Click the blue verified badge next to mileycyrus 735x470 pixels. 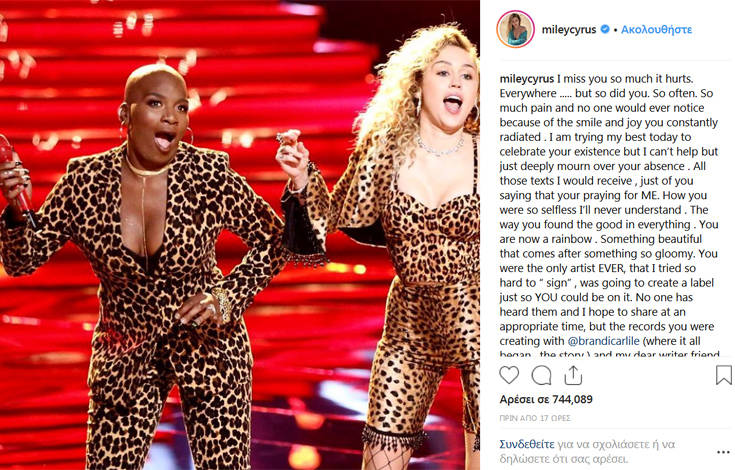point(605,29)
